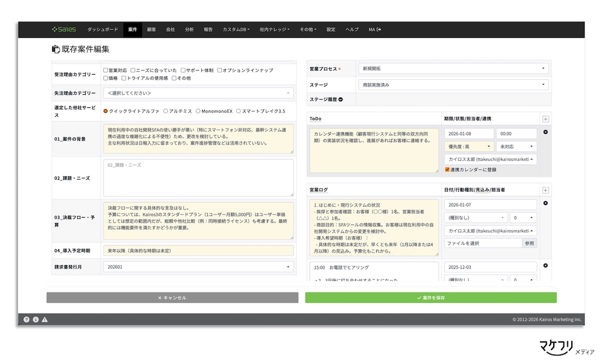This screenshot has width=602, height=364.
Task: Click into the 01_案件の背景 text area
Action: point(198,139)
